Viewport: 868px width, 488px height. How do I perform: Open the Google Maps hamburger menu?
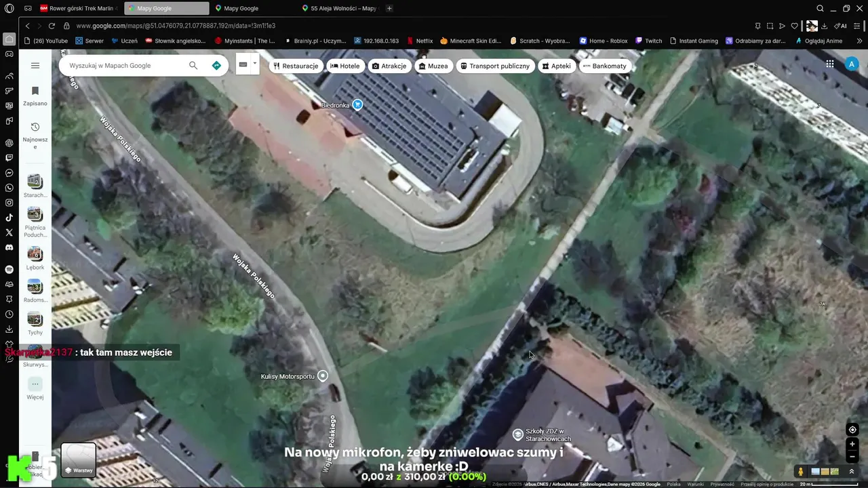[35, 66]
